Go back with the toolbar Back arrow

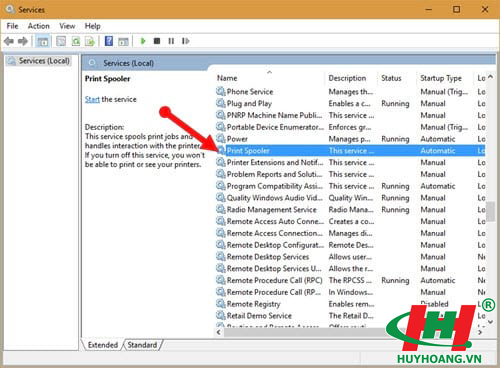click(9, 41)
